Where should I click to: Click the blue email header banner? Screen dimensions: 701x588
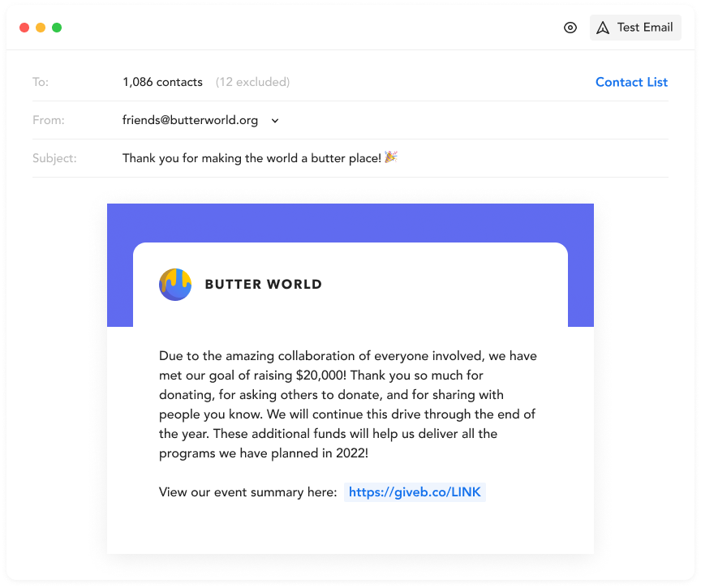coord(350,222)
